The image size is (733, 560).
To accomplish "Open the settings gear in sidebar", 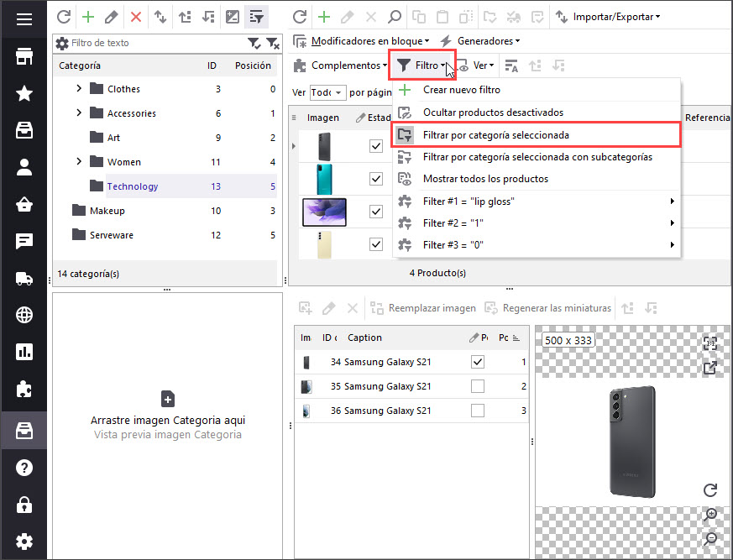I will click(x=24, y=542).
